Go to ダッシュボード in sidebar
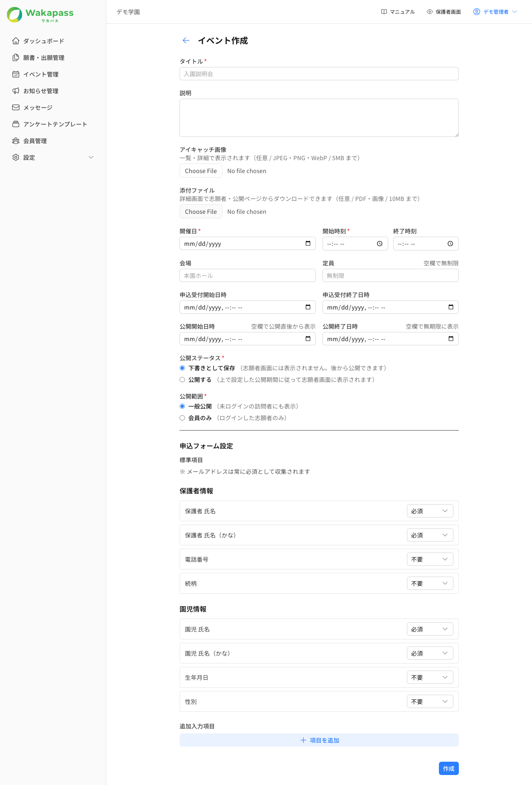Viewport: 532px width, 785px height. (53, 41)
